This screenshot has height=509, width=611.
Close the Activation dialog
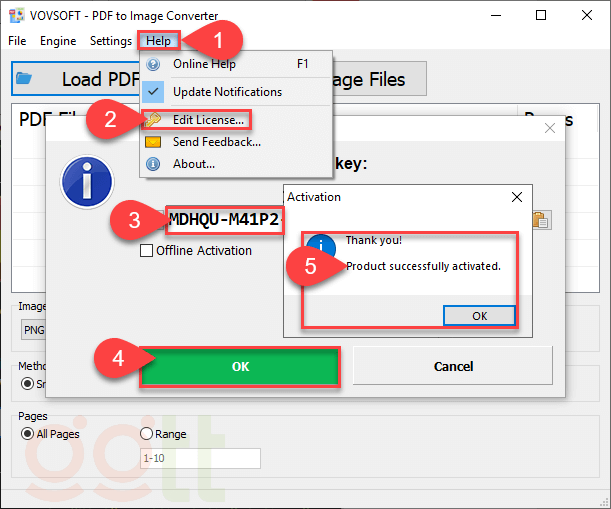coord(517,197)
